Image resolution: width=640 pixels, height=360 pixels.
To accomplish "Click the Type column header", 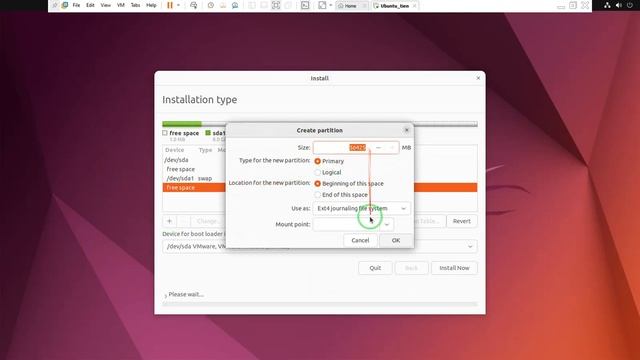I will [x=205, y=150].
